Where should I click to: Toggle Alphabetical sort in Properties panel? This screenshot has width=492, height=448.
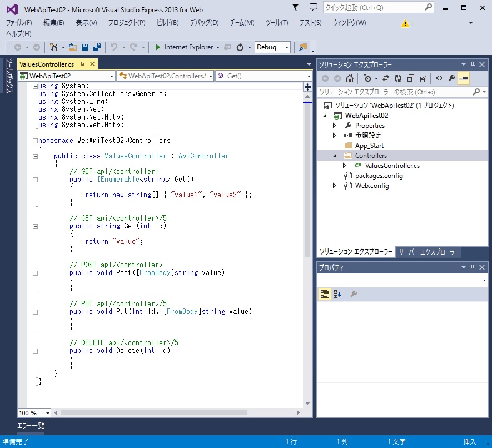337,294
